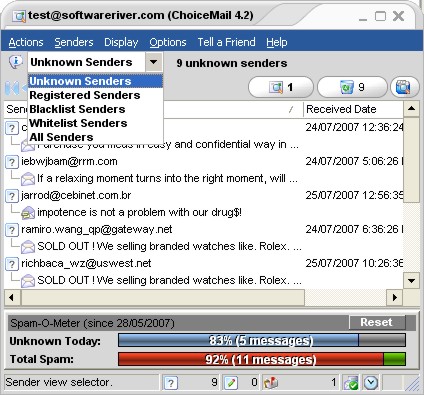Select All Senders in the dropdown list
This screenshot has height=395, width=424.
61,137
